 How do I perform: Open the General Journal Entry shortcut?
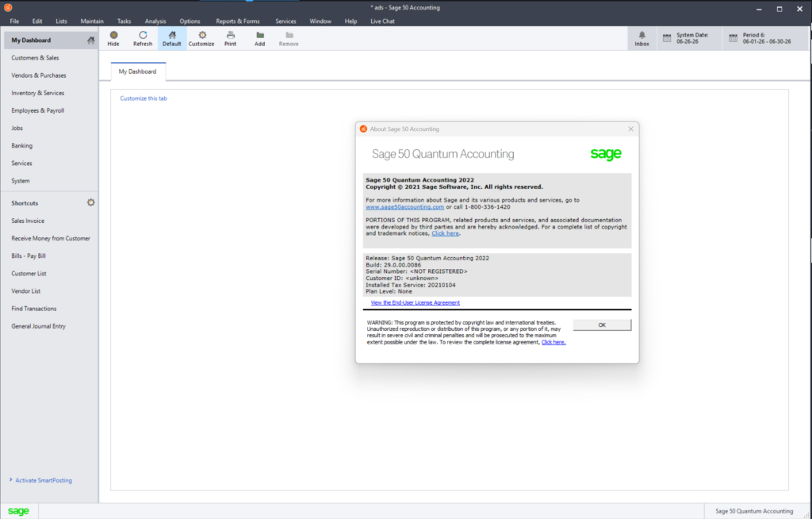39,327
